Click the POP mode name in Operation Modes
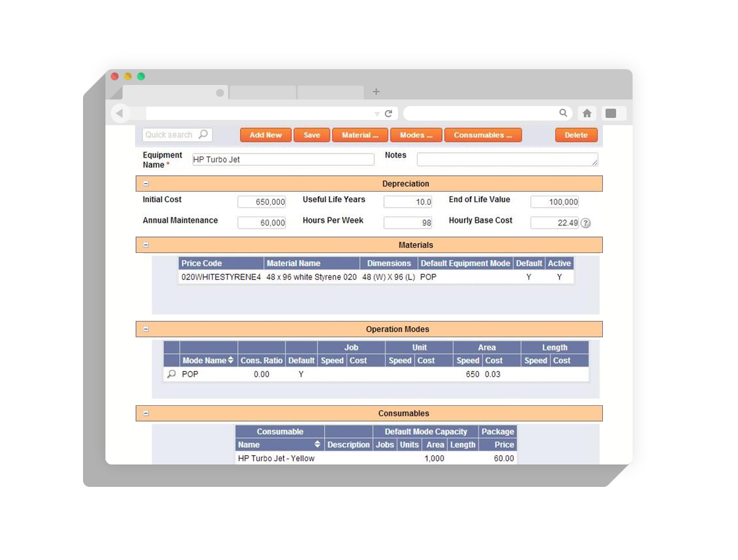Image resolution: width=738 pixels, height=560 pixels. (x=190, y=374)
